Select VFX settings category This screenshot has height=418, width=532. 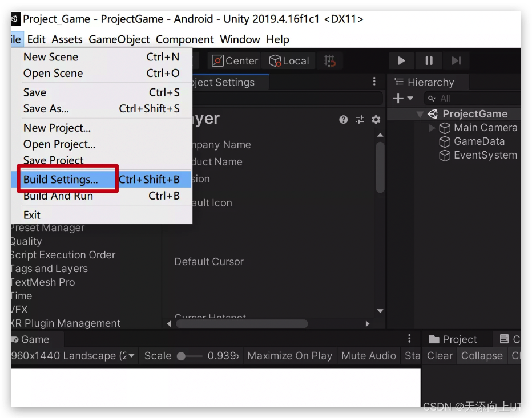tap(19, 310)
